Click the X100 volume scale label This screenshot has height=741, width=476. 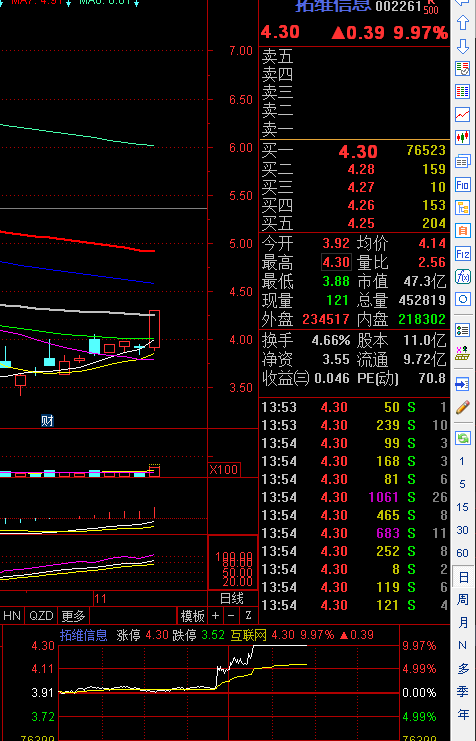tap(224, 470)
